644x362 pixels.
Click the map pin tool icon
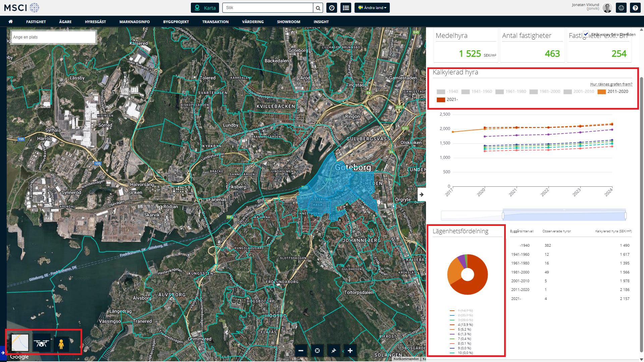click(x=333, y=351)
